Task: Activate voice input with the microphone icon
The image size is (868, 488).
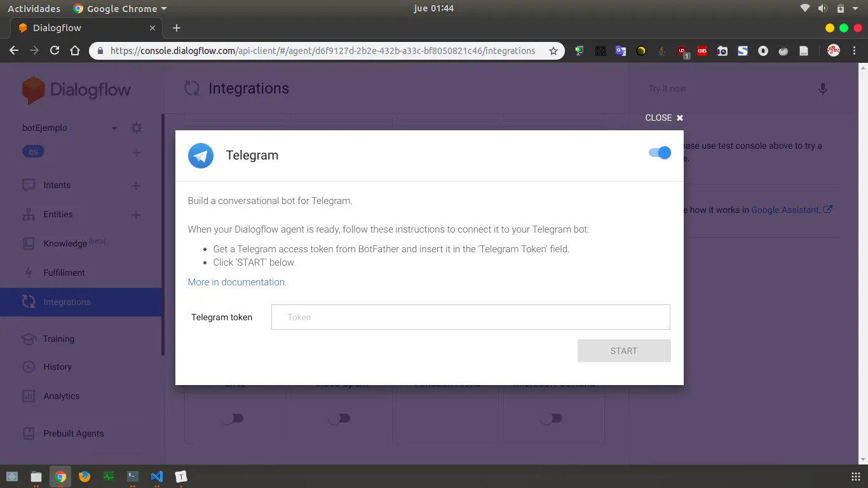Action: [x=822, y=89]
